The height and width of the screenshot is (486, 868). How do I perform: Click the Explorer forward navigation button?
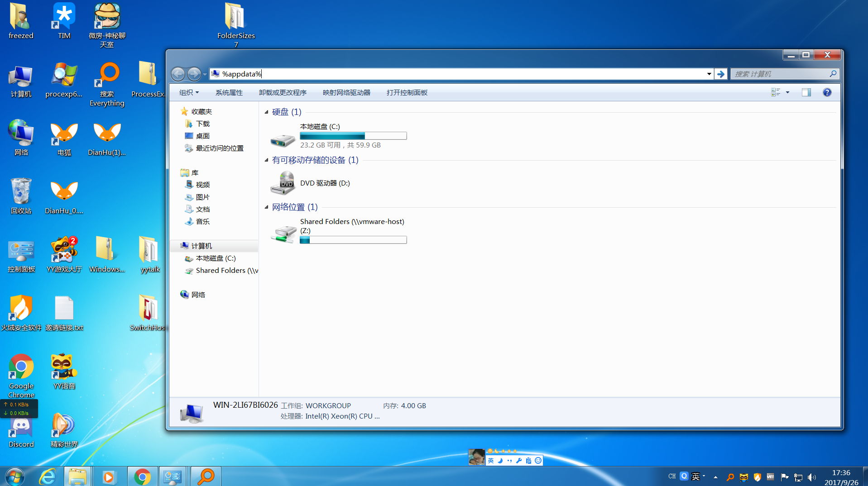[194, 73]
